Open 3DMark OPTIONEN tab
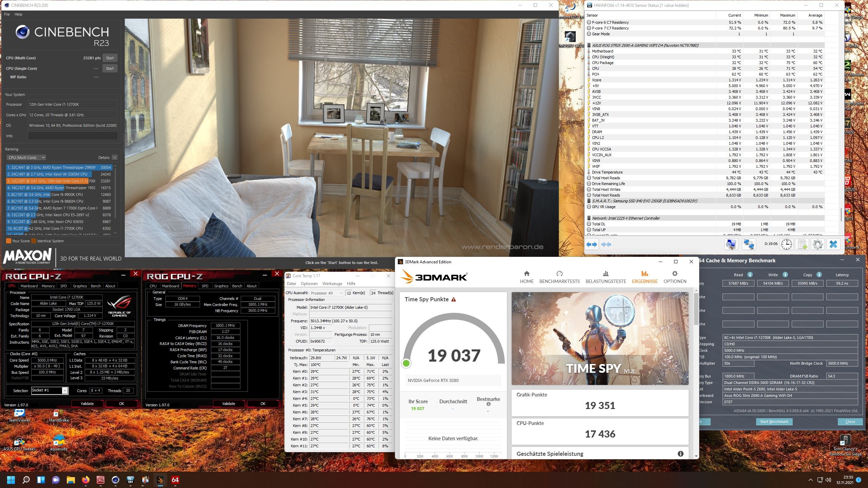The width and height of the screenshot is (868, 488). [x=675, y=277]
